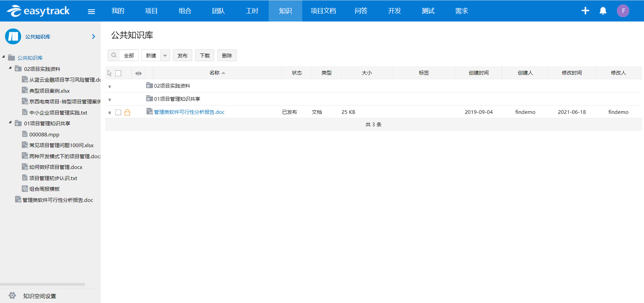Collapse the root 公共知识库 tree node
The width and height of the screenshot is (644, 303).
3,57
